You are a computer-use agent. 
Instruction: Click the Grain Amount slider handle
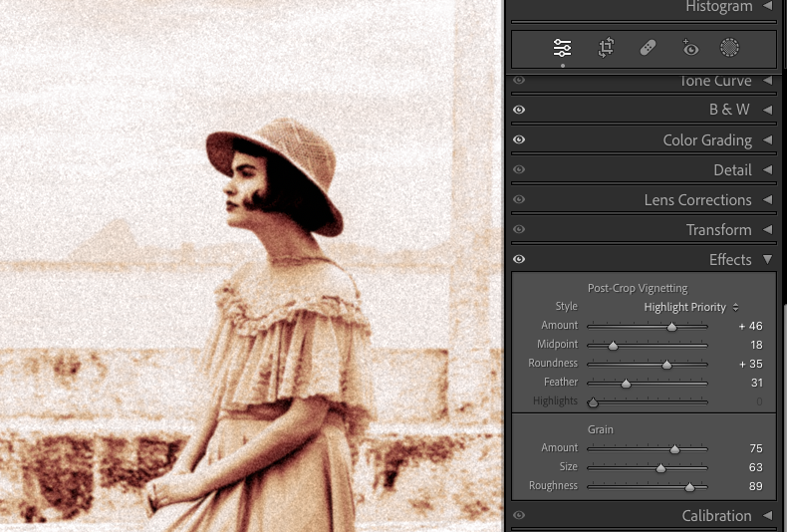tap(674, 449)
